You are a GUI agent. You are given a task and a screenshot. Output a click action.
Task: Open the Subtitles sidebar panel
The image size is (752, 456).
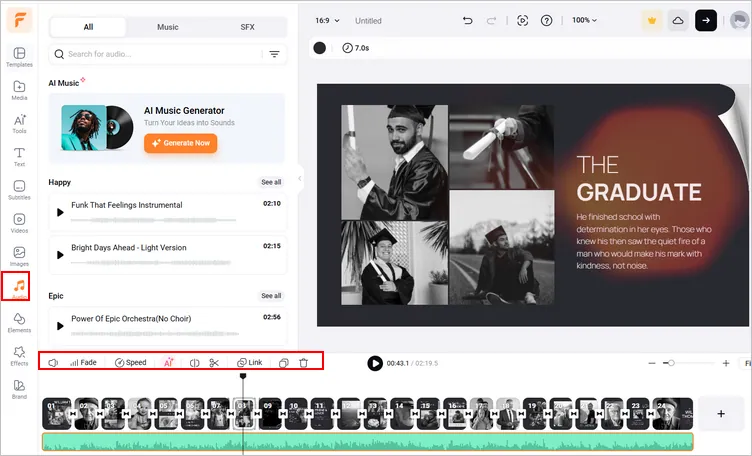[19, 189]
